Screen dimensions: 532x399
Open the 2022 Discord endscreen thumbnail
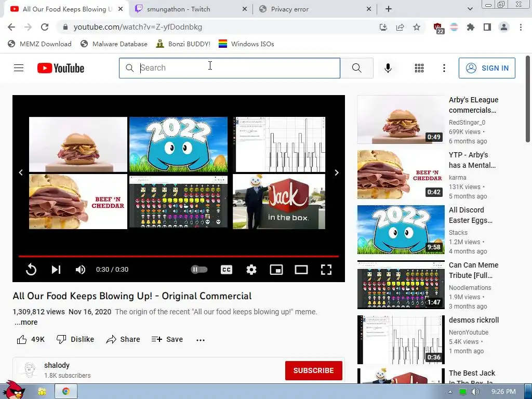[x=179, y=144]
